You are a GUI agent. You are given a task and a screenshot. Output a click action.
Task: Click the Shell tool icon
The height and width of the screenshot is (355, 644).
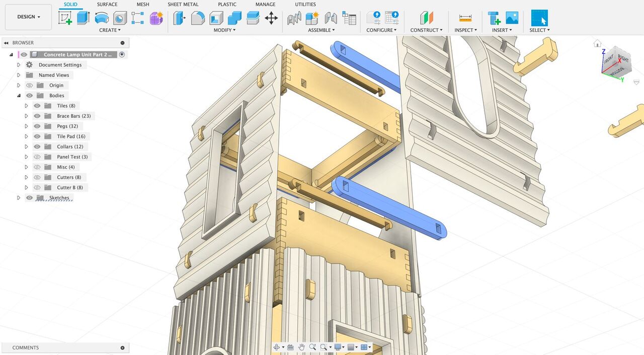(216, 18)
